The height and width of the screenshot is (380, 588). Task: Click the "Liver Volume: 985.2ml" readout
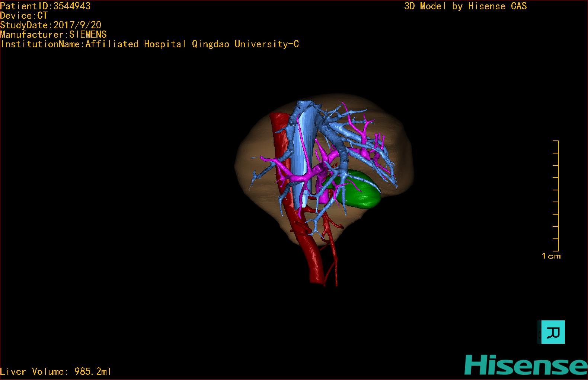55,371
